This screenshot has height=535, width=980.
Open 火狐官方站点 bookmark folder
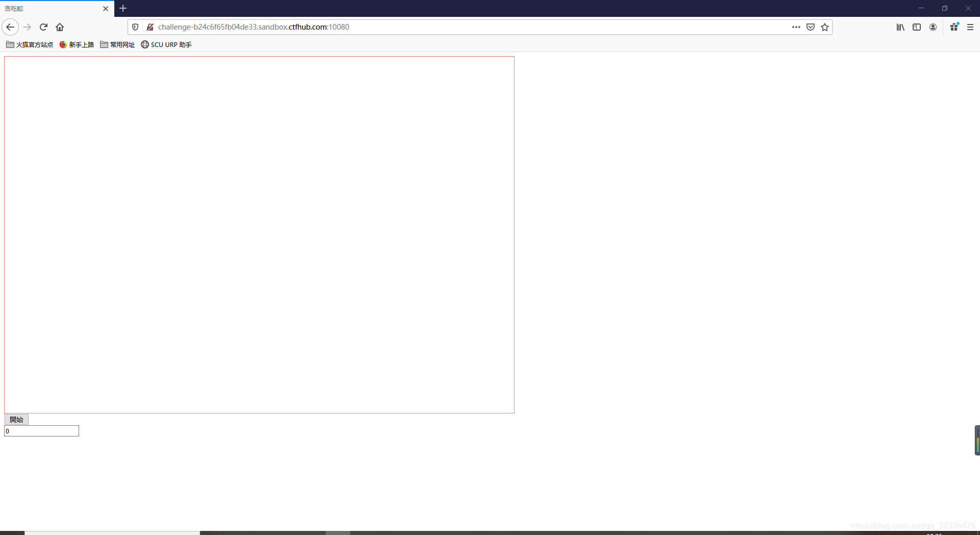[30, 45]
